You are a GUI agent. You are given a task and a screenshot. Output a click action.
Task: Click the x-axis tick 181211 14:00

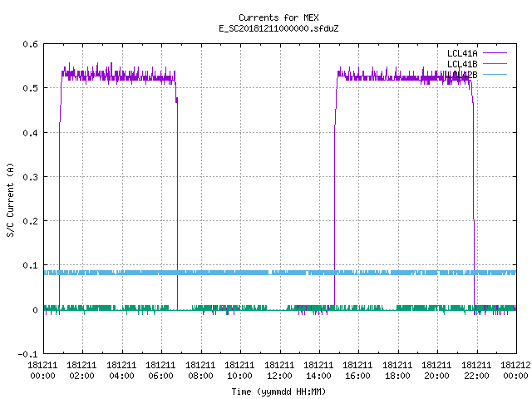pos(318,371)
